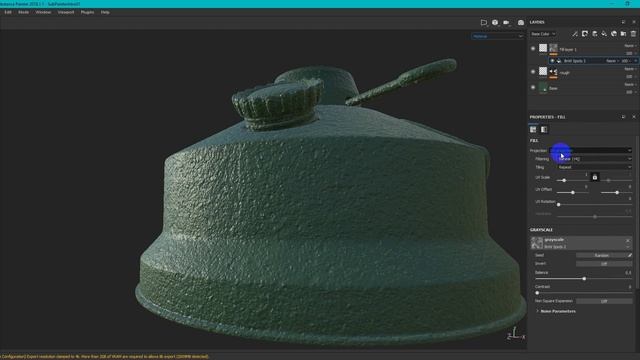Click the Seed Random button
Viewport: 640px width, 360px height.
click(601, 256)
